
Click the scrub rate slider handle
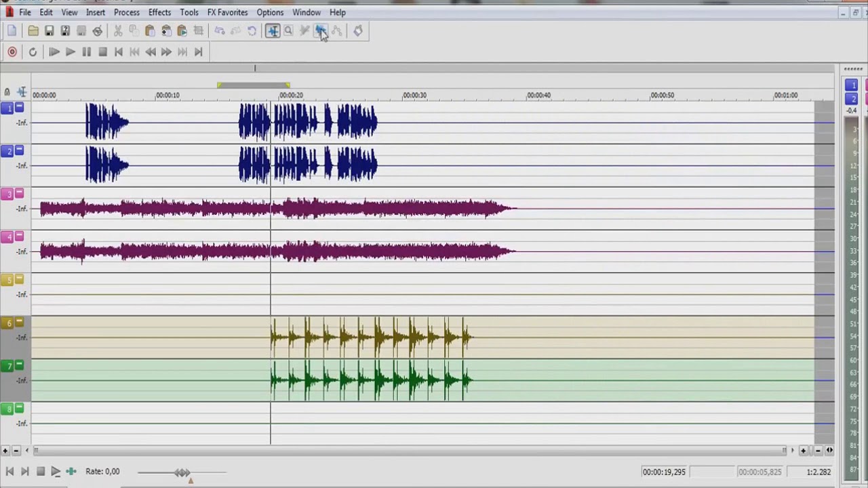(182, 472)
